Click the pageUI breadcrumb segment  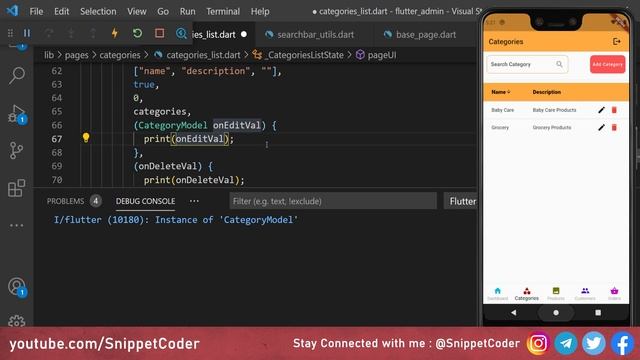pyautogui.click(x=381, y=55)
